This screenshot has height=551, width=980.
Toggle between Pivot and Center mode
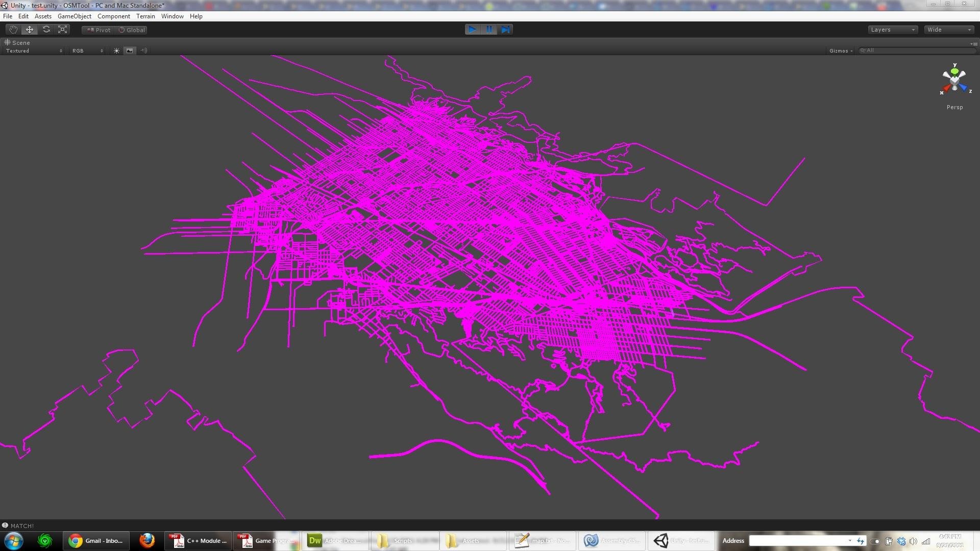pos(97,30)
